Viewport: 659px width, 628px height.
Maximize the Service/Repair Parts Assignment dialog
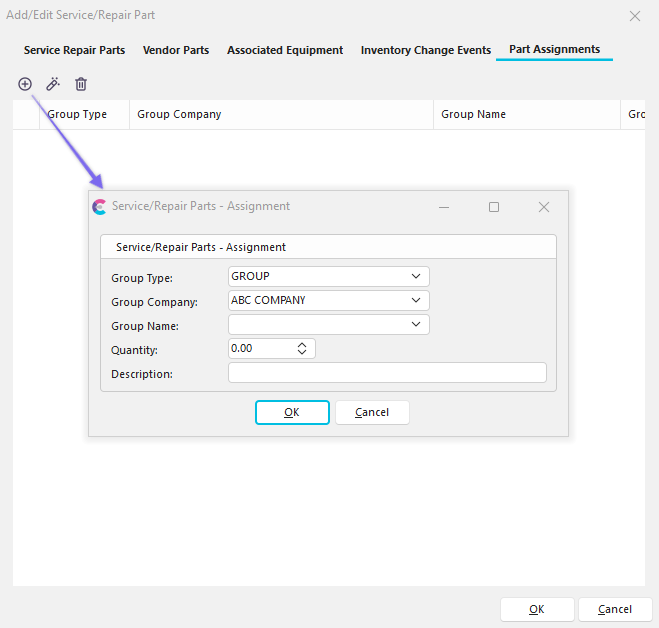(494, 207)
